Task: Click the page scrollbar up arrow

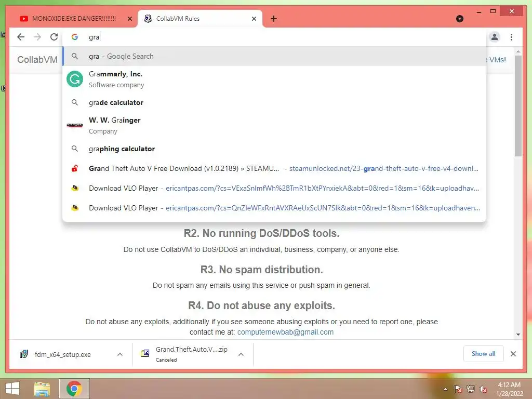Action: coord(518,51)
